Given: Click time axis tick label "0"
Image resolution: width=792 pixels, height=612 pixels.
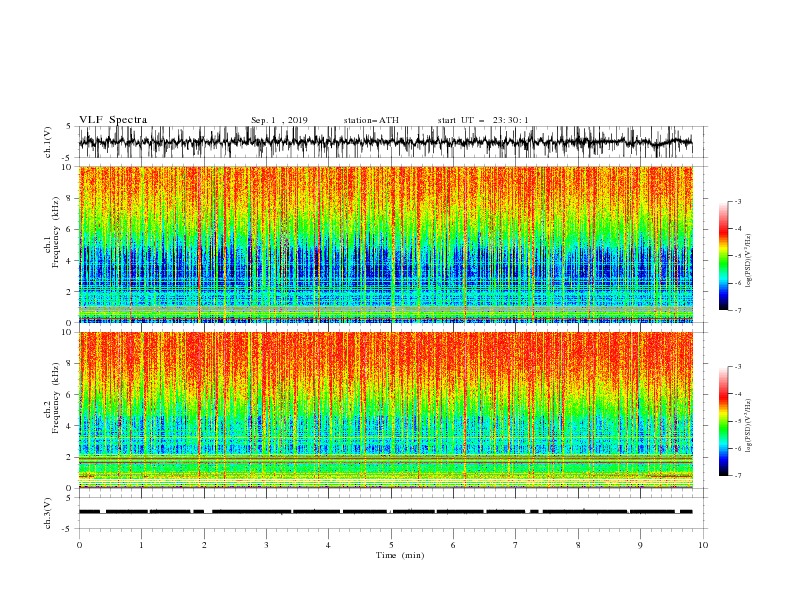Looking at the screenshot, I should (79, 545).
